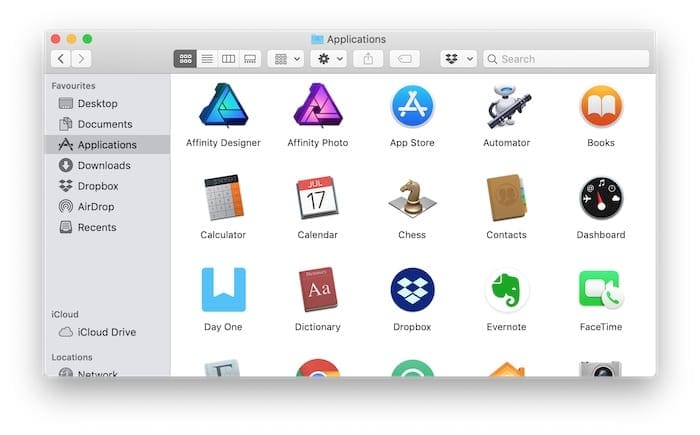This screenshot has height=435, width=700.
Task: Open the Calendar app icon
Action: click(x=317, y=197)
